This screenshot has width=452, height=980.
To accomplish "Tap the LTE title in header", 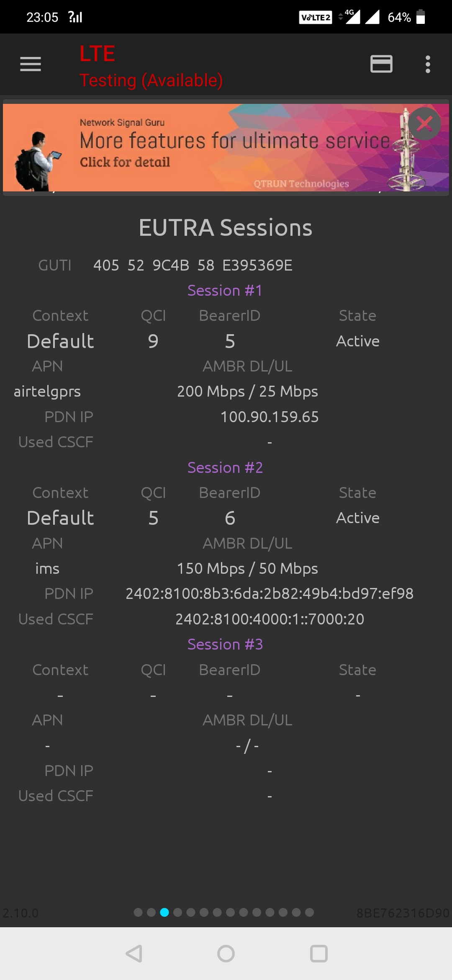I will click(x=97, y=54).
